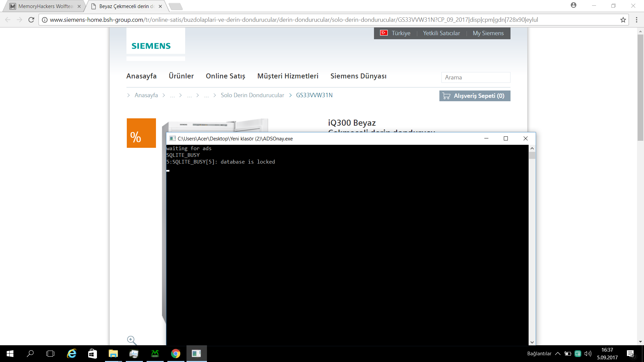This screenshot has width=644, height=362.
Task: Click the 'database is locked' console line
Action: pyautogui.click(x=221, y=162)
